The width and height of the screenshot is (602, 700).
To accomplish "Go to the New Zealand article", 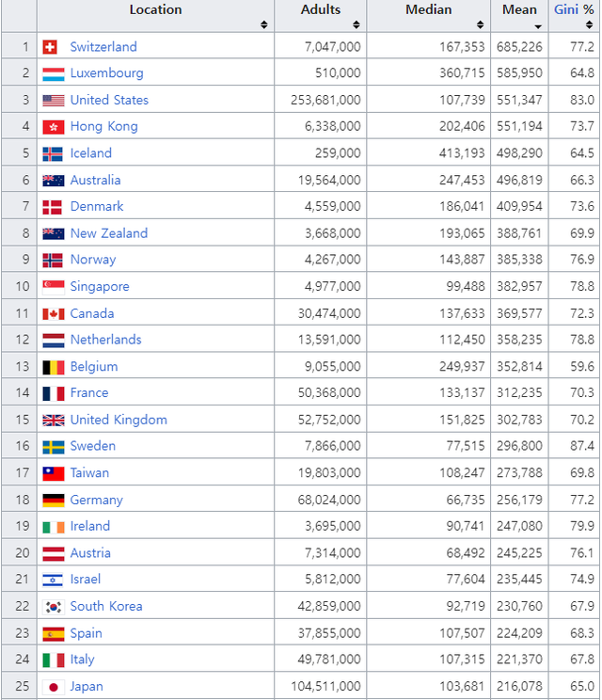I will coord(108,233).
